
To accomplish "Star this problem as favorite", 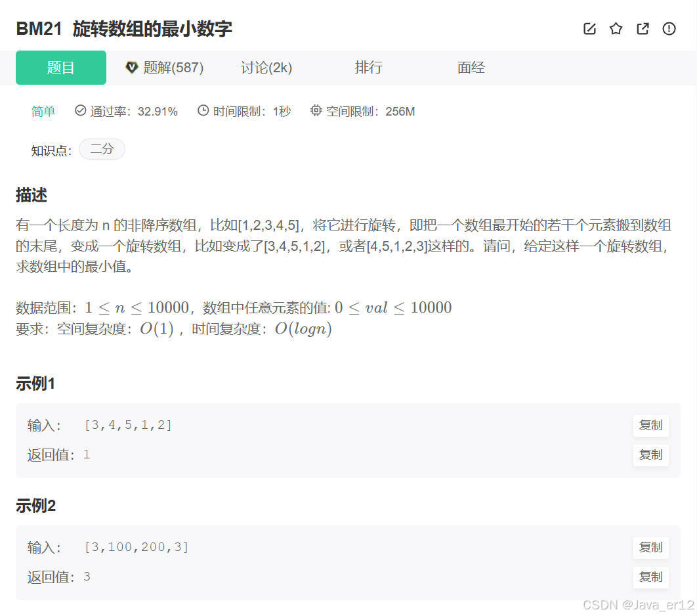I will [616, 29].
